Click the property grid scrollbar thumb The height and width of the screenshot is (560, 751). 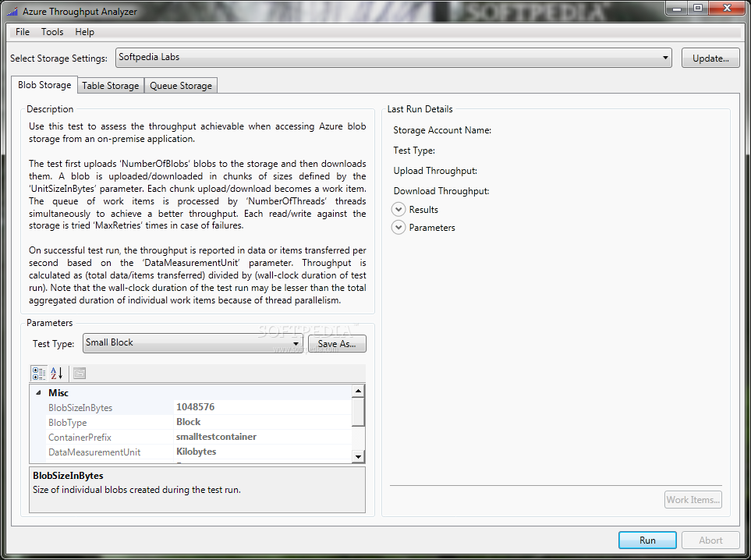pyautogui.click(x=358, y=412)
